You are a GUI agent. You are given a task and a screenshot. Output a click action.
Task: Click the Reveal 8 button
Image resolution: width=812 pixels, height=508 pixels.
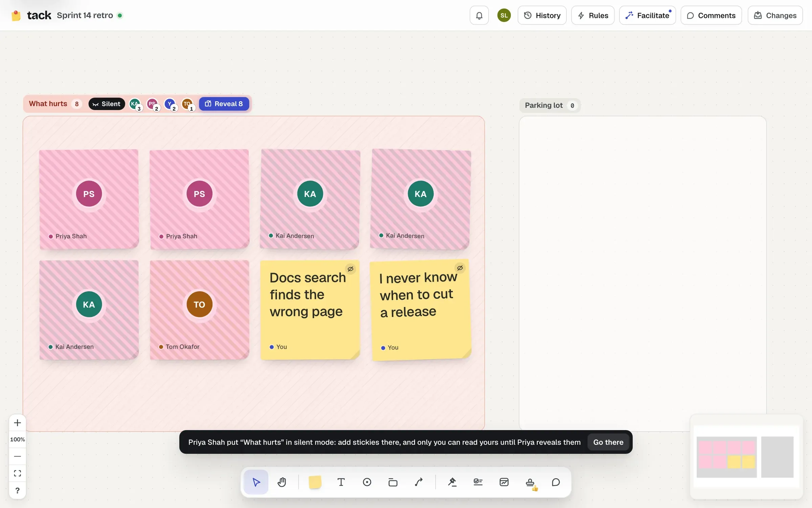point(224,104)
